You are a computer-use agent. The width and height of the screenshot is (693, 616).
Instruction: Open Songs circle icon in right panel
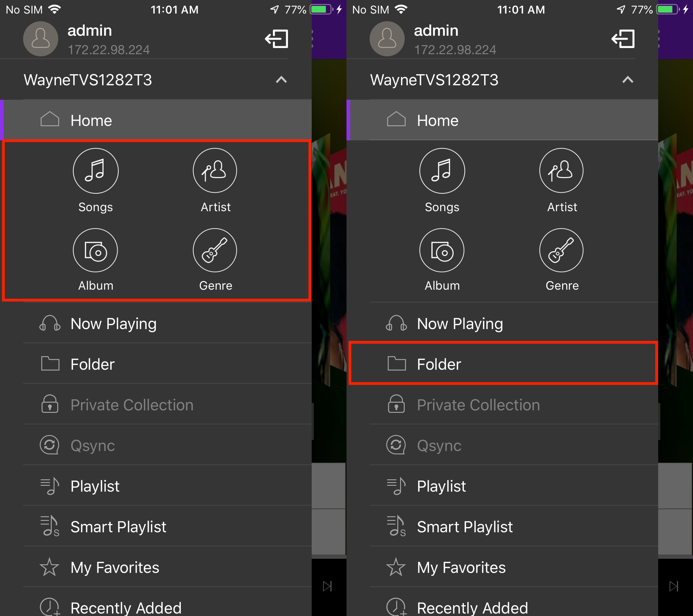[x=442, y=171]
